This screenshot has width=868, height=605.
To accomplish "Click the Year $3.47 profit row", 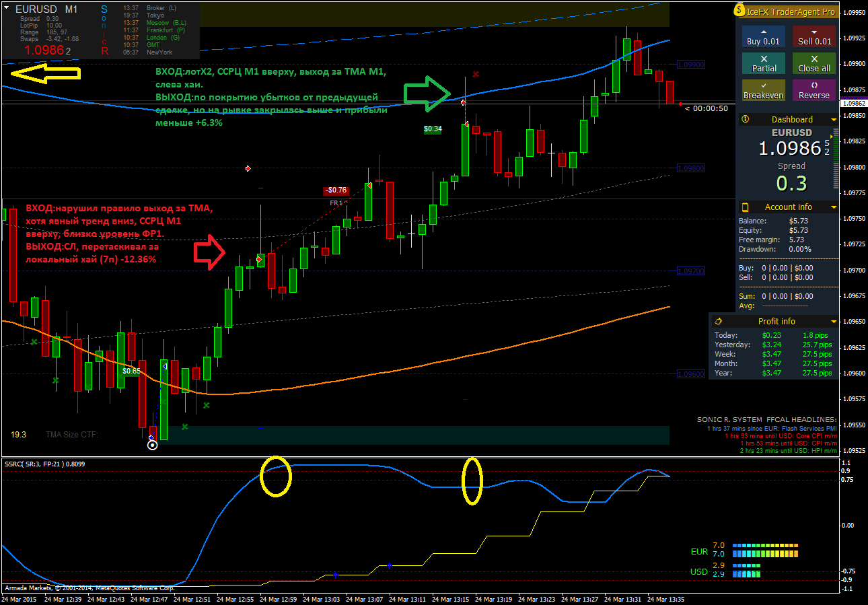I will pyautogui.click(x=773, y=373).
